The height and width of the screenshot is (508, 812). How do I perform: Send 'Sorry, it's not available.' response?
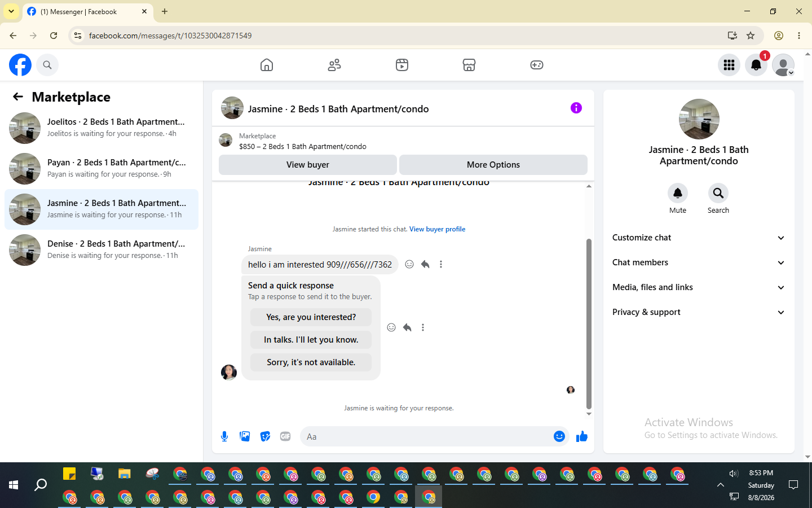[311, 362]
